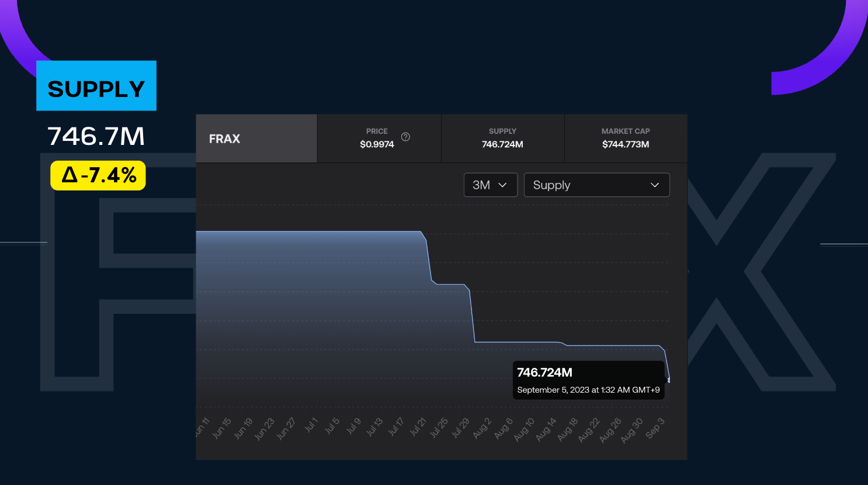Click the price help question mark icon
Screen dimensions: 868x485
(405, 137)
